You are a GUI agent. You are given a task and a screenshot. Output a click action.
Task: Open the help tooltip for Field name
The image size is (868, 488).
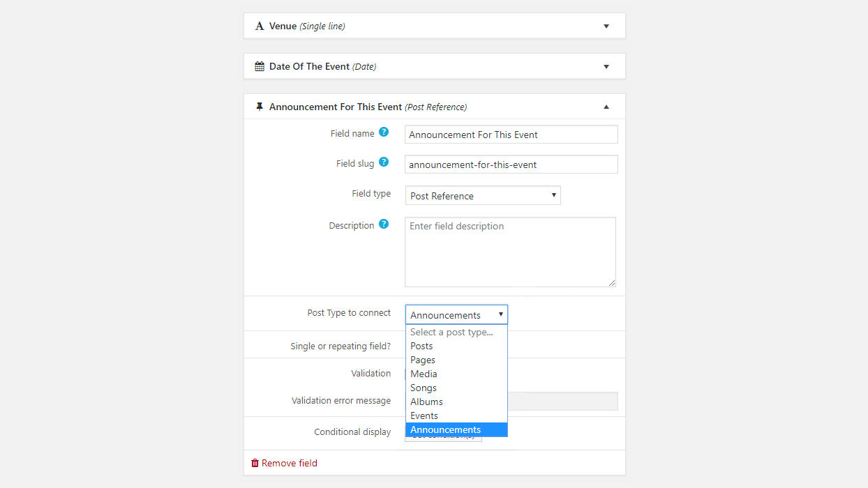(384, 132)
